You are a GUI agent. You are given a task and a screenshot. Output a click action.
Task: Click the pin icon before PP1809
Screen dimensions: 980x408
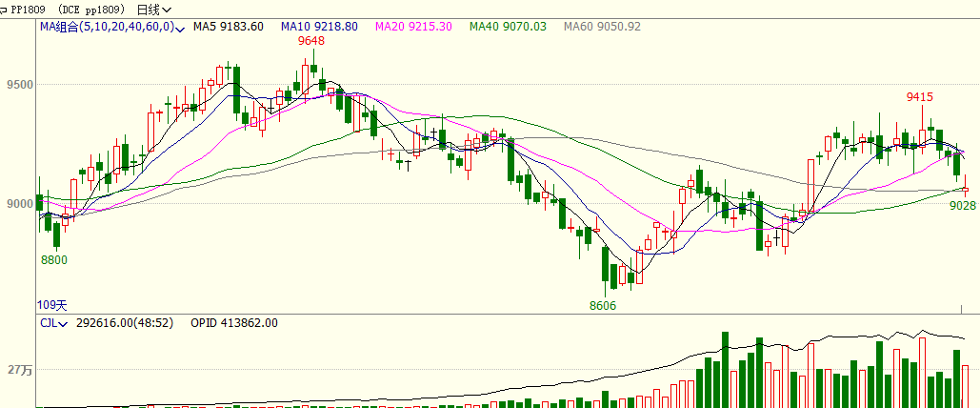[4, 10]
